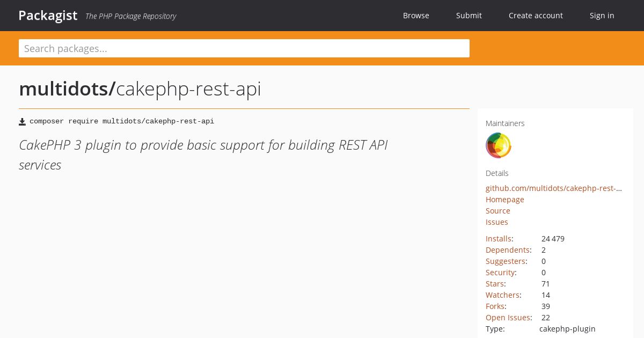Open the Installs statistics link

[499, 239]
